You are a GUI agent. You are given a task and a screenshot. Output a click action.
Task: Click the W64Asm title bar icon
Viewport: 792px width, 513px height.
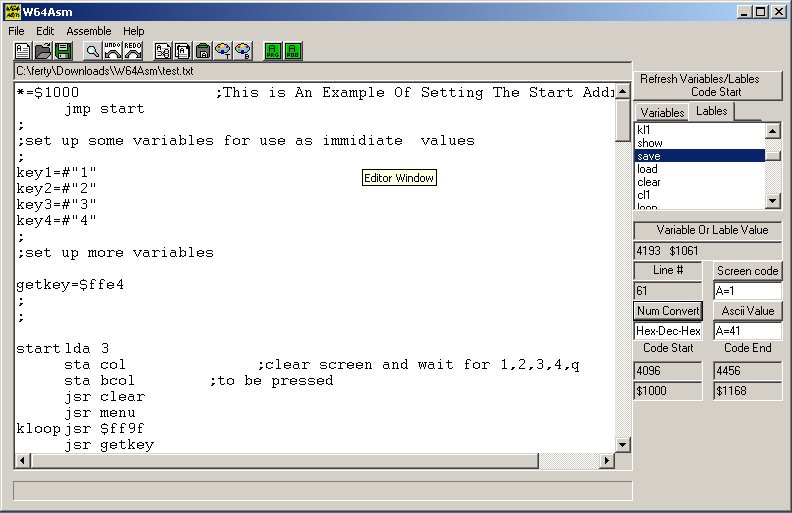(13, 12)
